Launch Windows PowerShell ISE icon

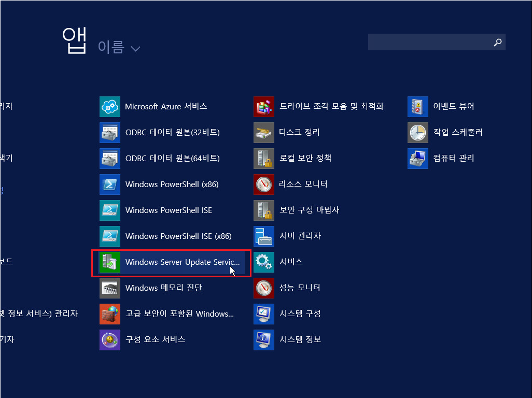(109, 210)
